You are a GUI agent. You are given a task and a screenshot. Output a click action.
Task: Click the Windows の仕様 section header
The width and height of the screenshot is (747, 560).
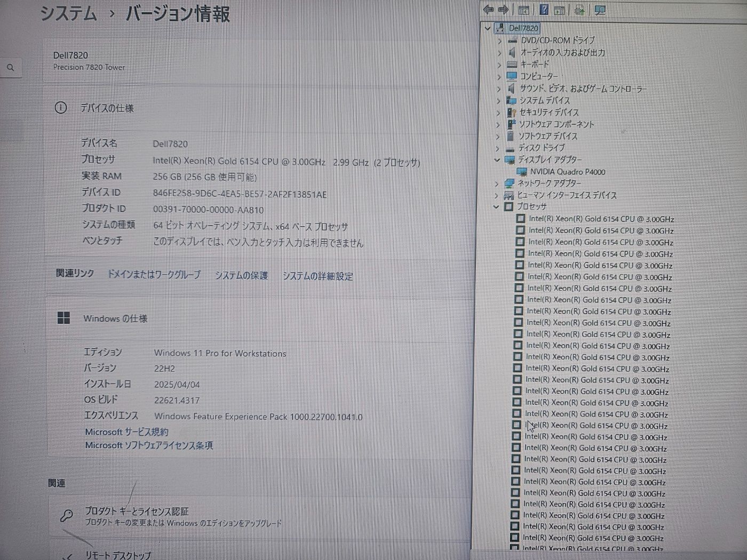115,318
